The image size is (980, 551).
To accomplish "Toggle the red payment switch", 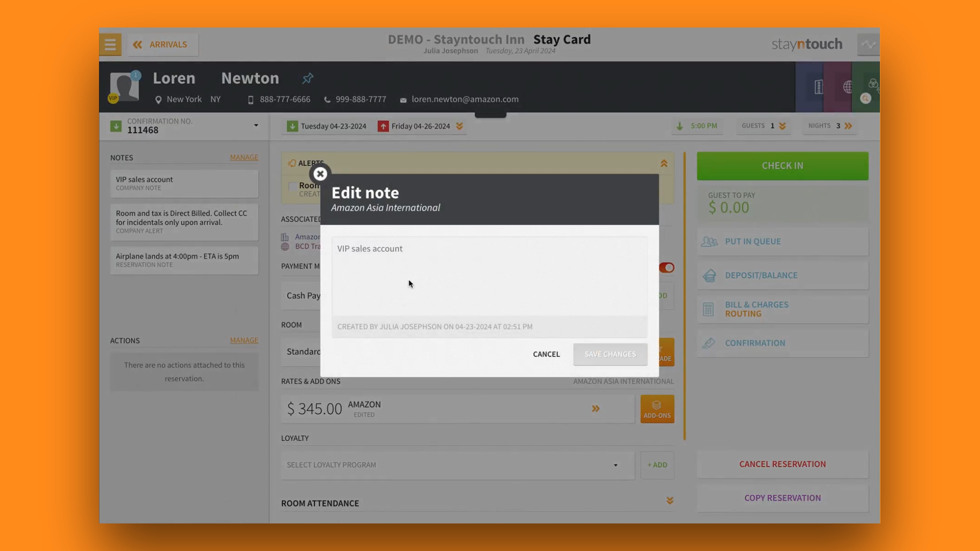I will [x=666, y=268].
